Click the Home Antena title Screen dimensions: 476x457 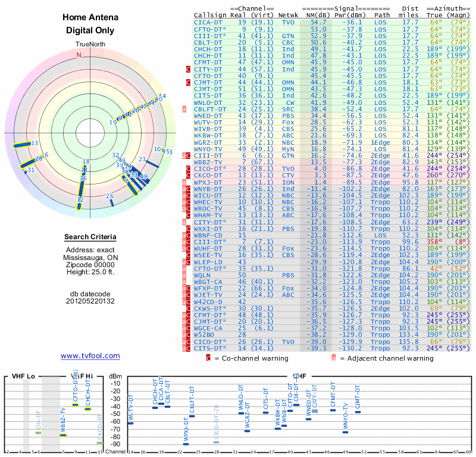coord(90,17)
